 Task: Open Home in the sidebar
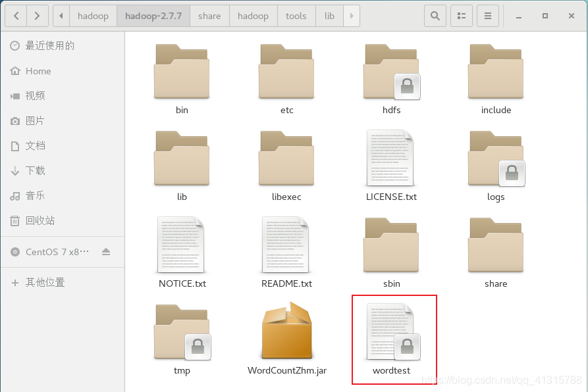[x=63, y=71]
